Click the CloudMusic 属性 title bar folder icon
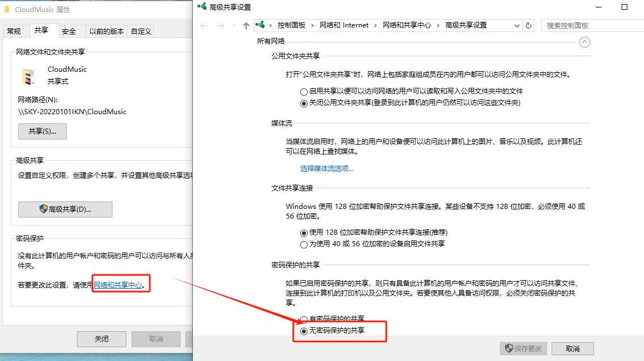Screen dimensions: 644x361 6,10
